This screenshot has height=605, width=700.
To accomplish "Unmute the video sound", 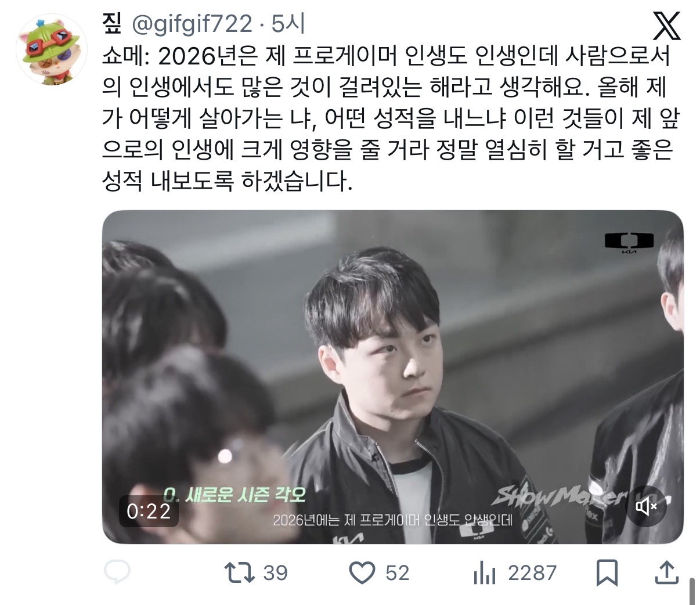I will 646,507.
